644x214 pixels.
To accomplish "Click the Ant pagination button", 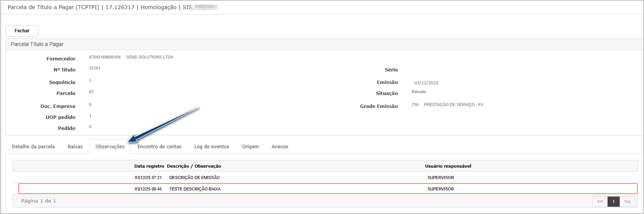I will click(600, 201).
